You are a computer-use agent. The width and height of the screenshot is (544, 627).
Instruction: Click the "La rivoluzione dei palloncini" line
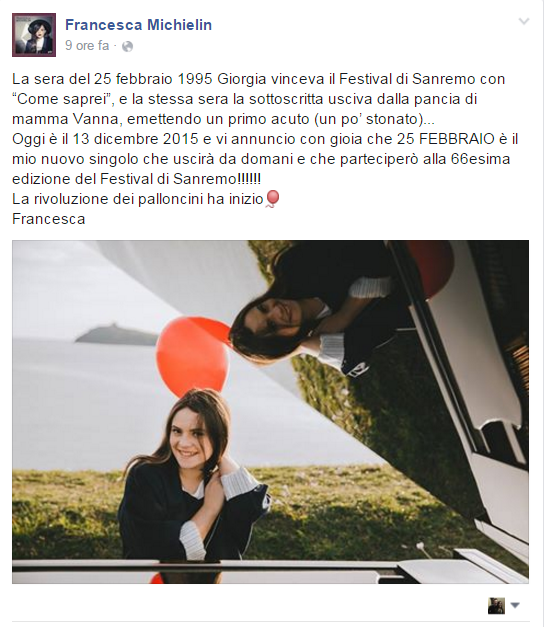(138, 199)
